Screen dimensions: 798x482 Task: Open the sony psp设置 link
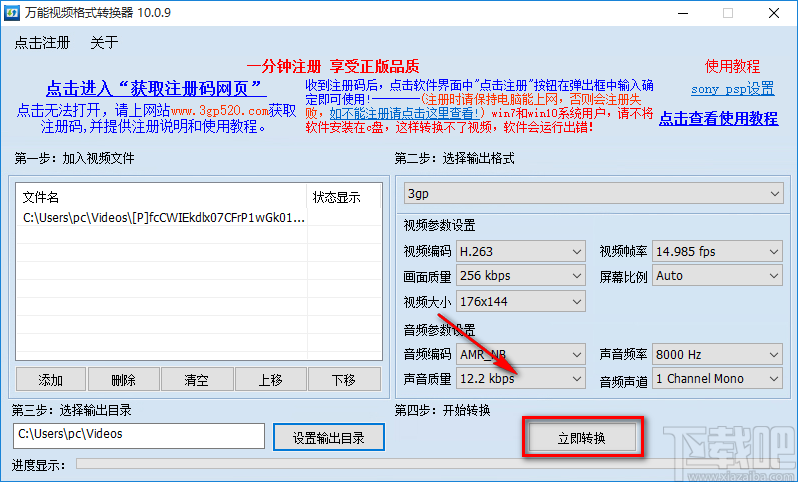[x=733, y=89]
